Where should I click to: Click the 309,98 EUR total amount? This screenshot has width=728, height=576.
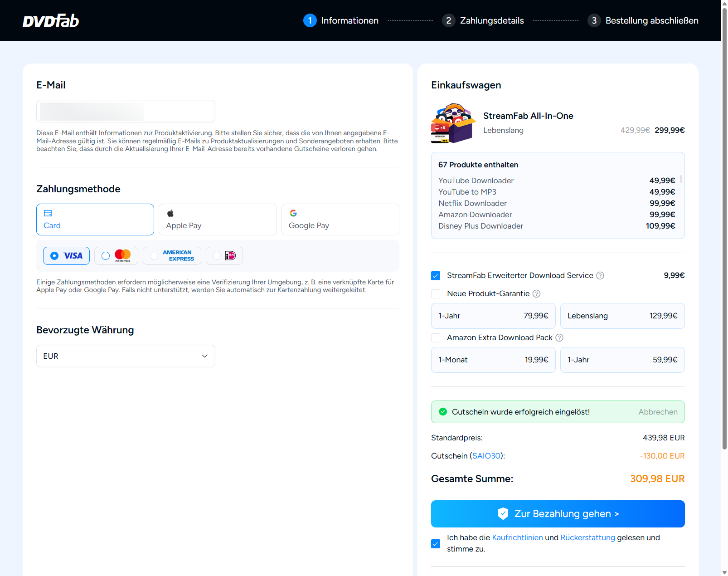(657, 478)
